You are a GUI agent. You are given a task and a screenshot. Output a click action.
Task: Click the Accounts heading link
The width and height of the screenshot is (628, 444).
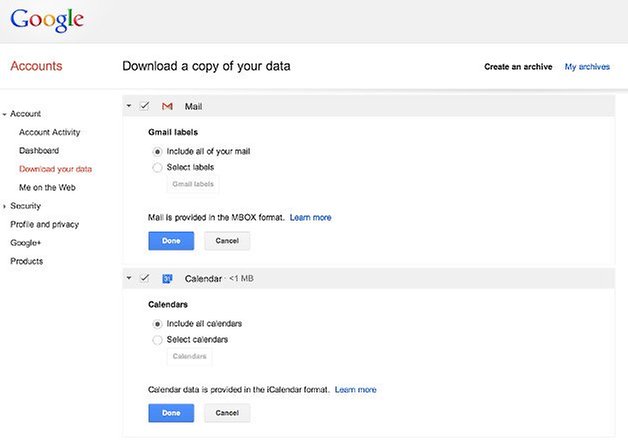[36, 66]
